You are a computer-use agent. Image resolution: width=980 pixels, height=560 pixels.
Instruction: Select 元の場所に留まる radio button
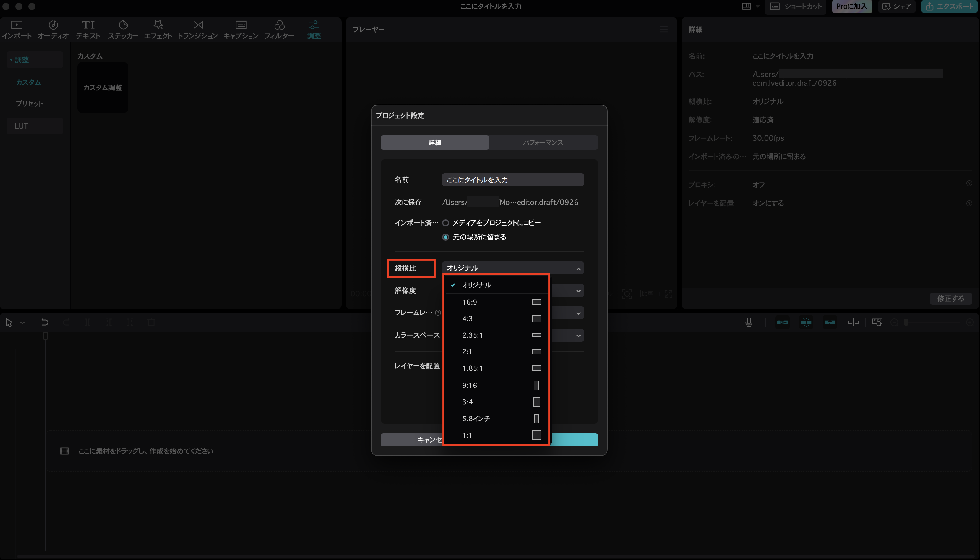coord(445,237)
